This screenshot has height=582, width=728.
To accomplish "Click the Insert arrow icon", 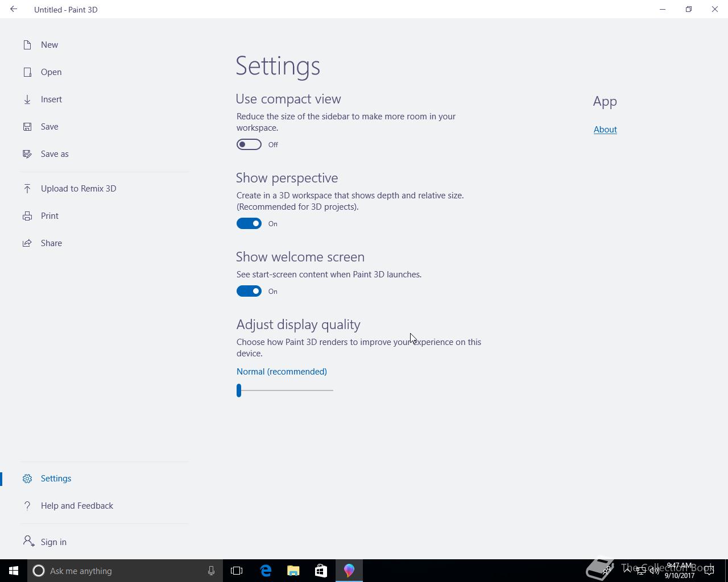I will coord(27,99).
